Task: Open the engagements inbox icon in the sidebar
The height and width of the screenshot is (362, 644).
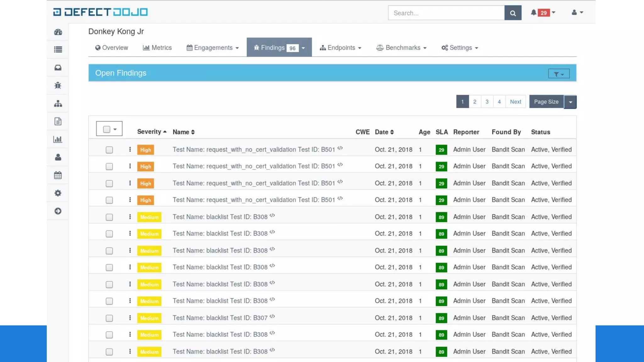Action: [x=58, y=68]
